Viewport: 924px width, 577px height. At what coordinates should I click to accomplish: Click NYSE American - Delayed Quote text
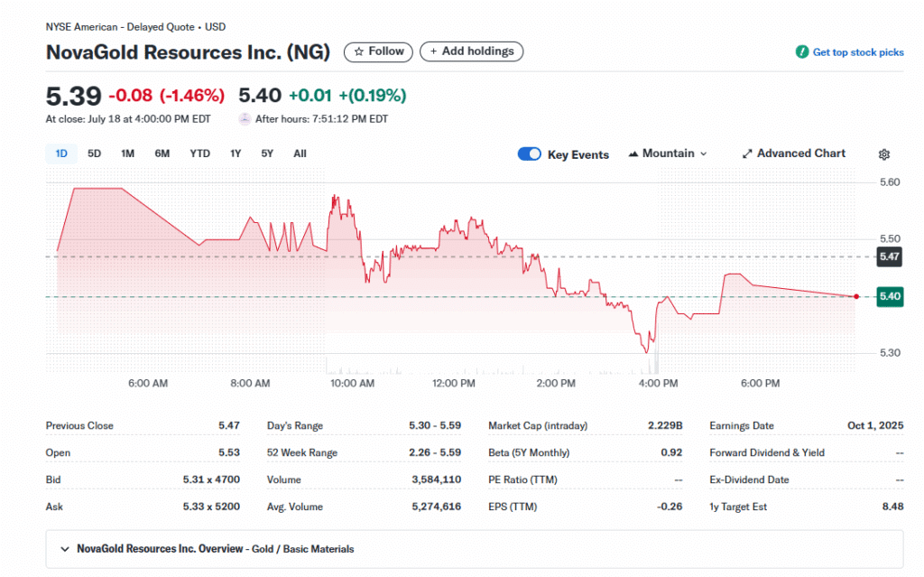click(x=120, y=27)
